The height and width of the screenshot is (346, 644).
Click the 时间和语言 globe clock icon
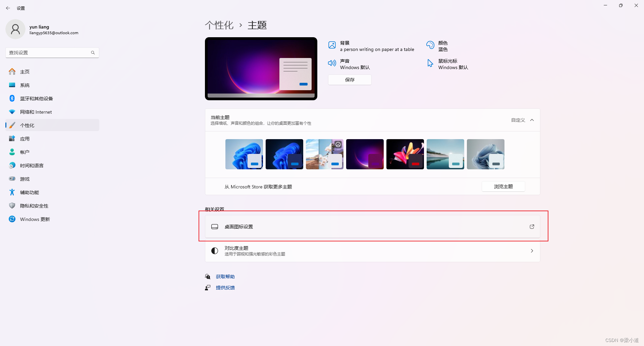12,165
